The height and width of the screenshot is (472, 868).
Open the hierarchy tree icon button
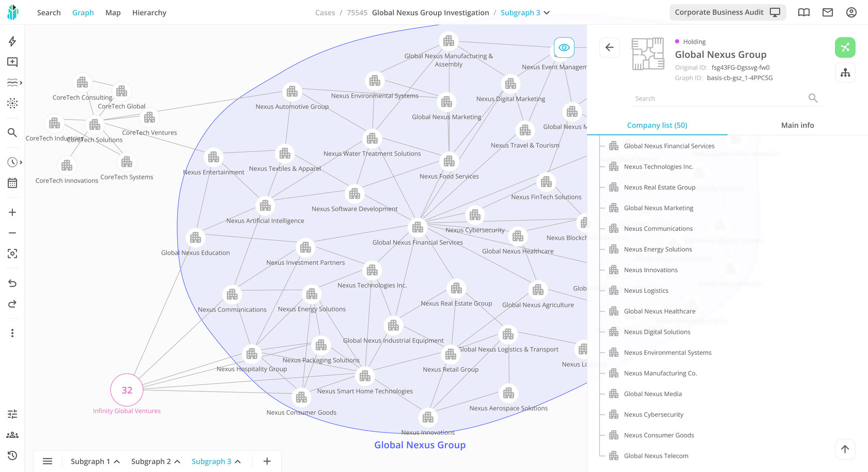(x=845, y=73)
